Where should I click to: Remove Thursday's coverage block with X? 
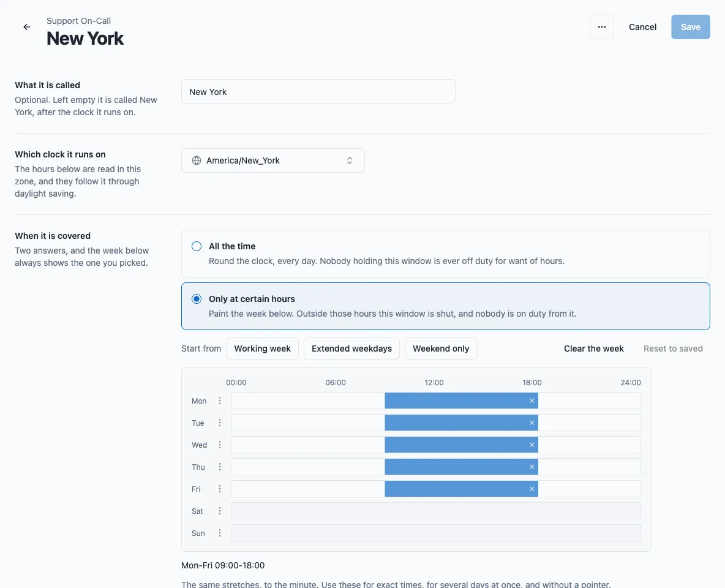point(532,467)
